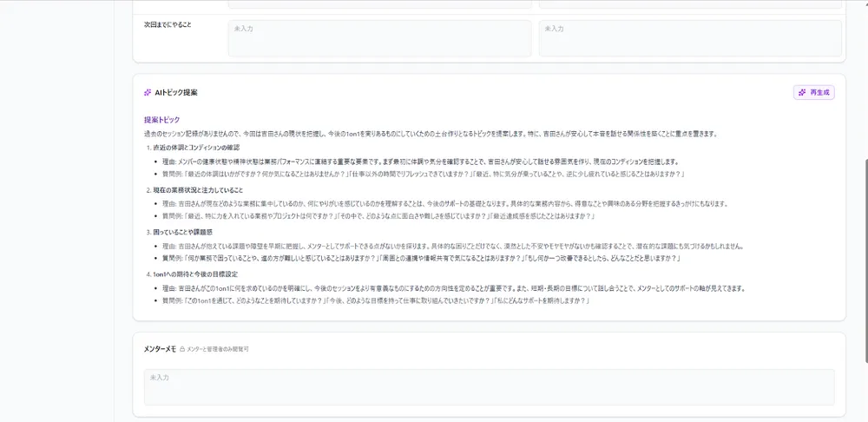Focus the right 次回までにやること input box
This screenshot has height=422, width=868.
click(690, 38)
